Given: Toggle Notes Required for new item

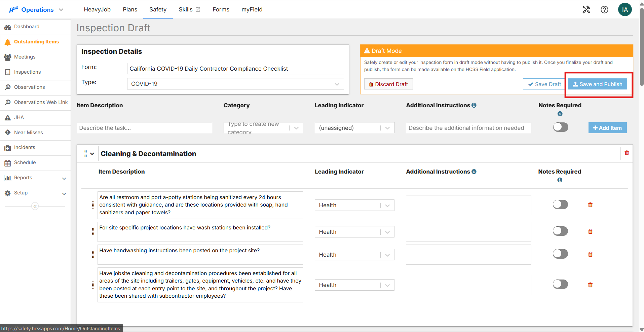Looking at the screenshot, I should click(x=561, y=127).
